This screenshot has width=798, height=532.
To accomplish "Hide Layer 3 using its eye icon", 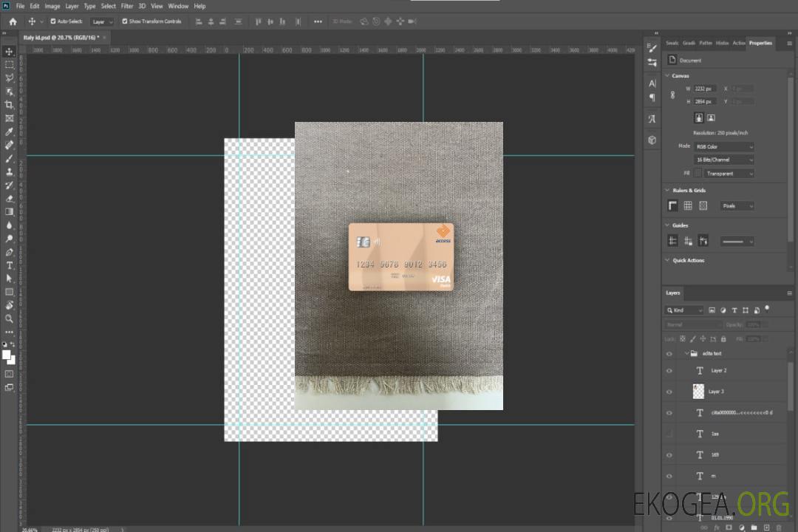I will 669,392.
